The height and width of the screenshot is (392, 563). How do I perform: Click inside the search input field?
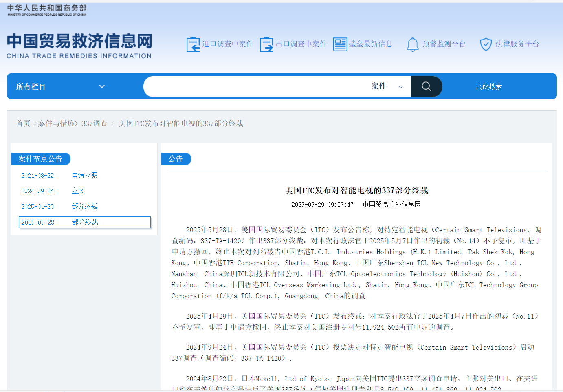(257, 86)
